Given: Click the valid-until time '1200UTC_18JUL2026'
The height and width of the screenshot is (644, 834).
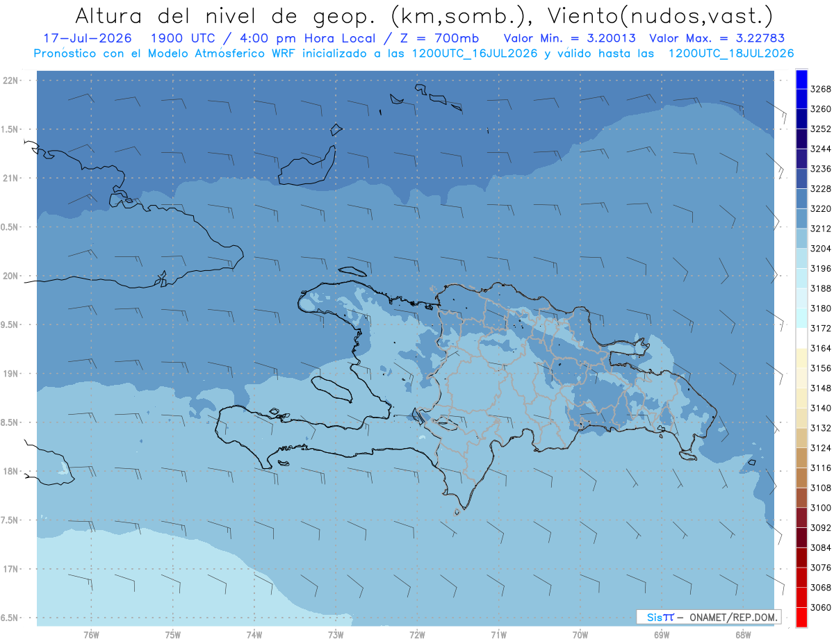Looking at the screenshot, I should 730,53.
